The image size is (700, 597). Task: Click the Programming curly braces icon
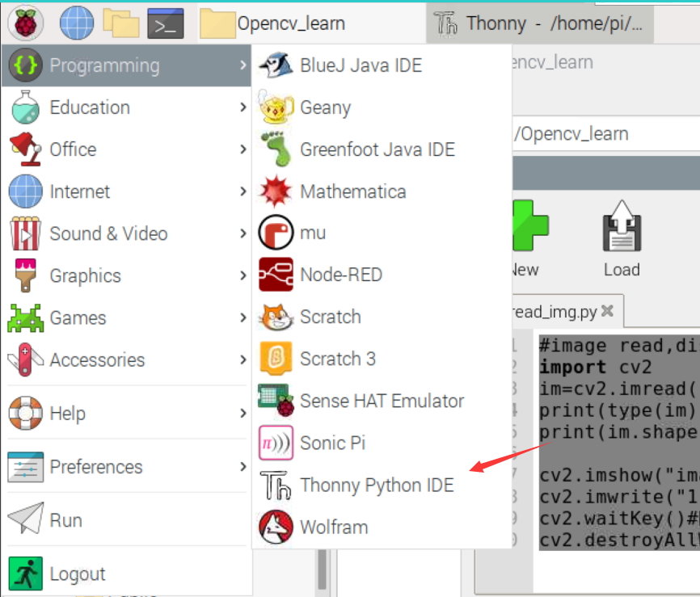tap(25, 65)
